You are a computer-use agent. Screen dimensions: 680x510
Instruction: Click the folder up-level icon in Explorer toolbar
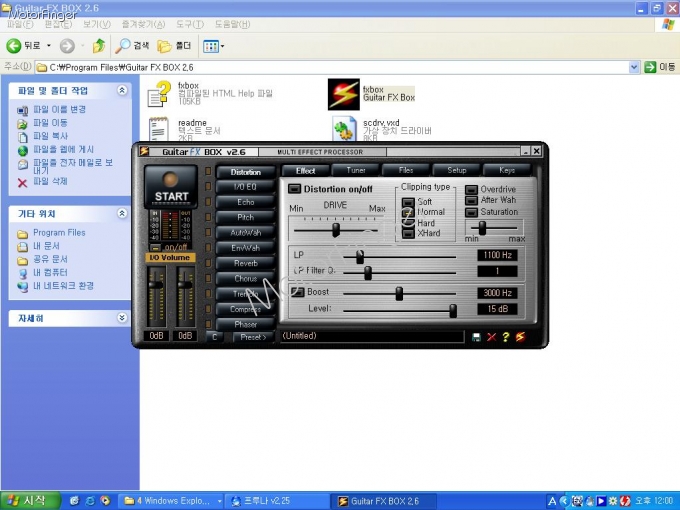point(99,46)
